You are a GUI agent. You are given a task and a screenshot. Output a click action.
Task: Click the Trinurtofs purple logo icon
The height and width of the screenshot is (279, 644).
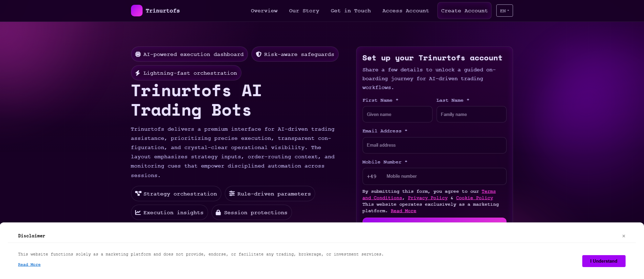click(137, 11)
